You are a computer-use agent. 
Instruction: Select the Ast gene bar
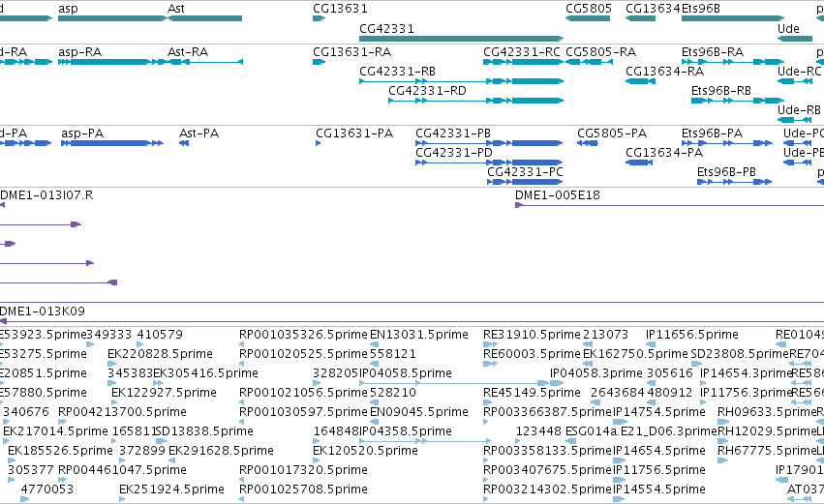[205, 18]
